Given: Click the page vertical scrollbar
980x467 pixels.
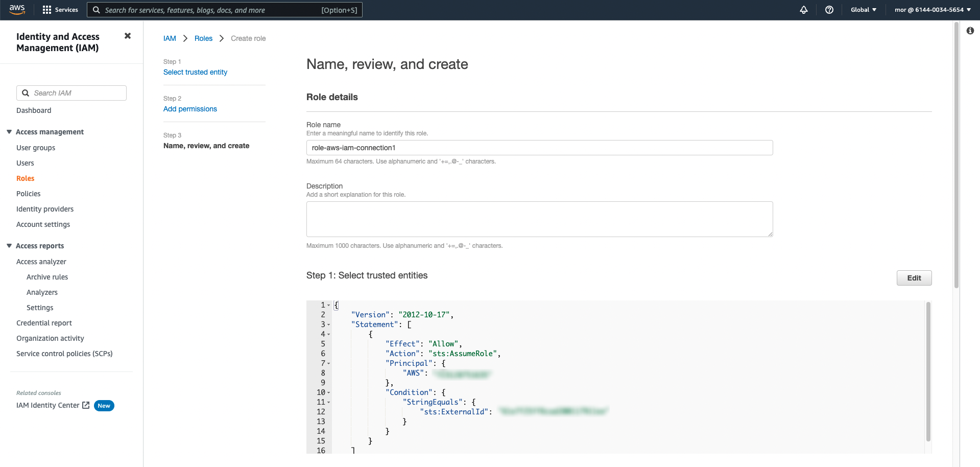Looking at the screenshot, I should [x=956, y=156].
